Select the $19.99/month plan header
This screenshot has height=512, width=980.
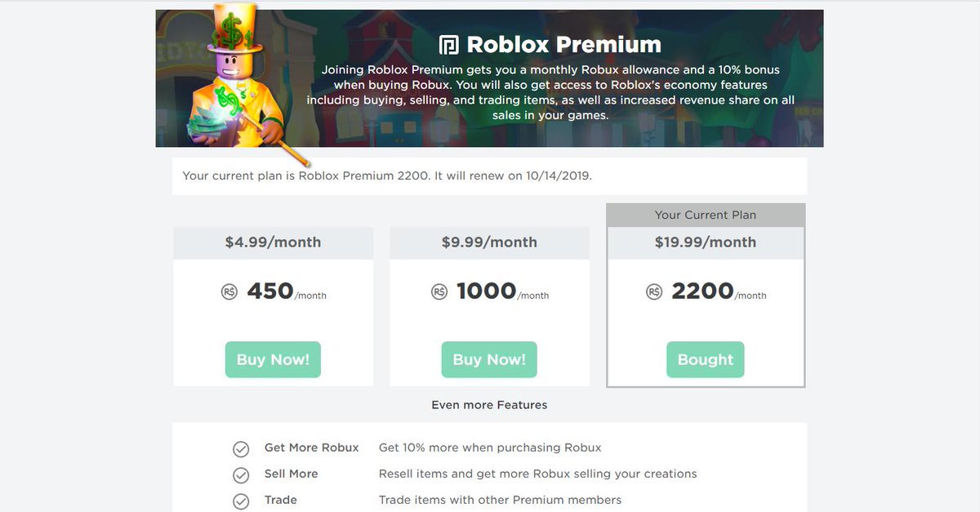[706, 243]
